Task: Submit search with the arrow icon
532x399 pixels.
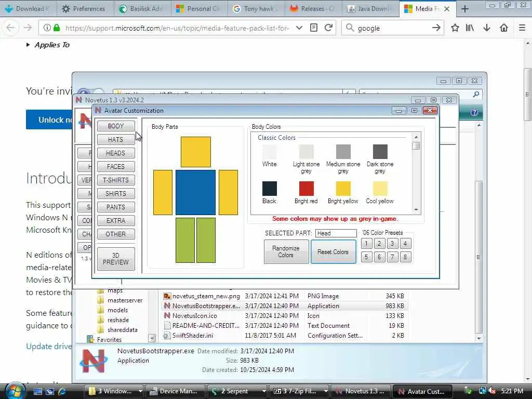Action: 436,28
